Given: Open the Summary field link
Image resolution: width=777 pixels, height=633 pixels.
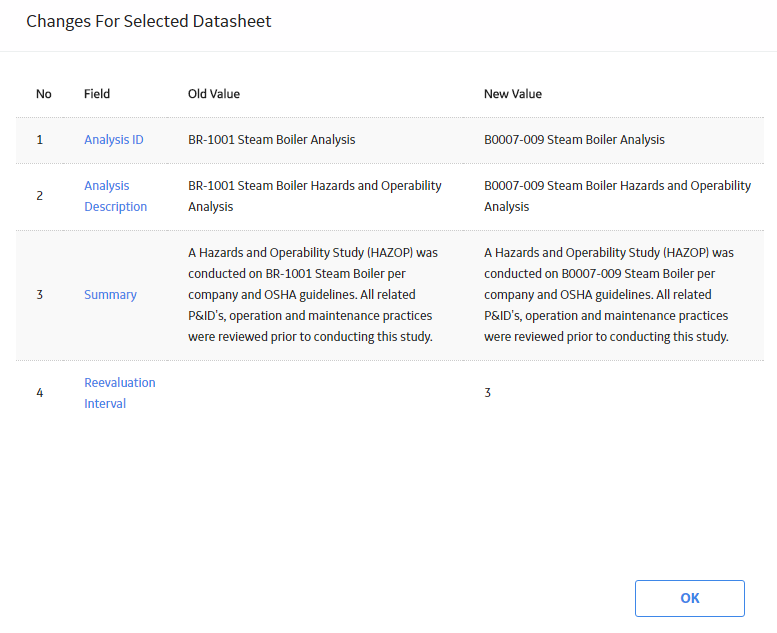Looking at the screenshot, I should 110,294.
